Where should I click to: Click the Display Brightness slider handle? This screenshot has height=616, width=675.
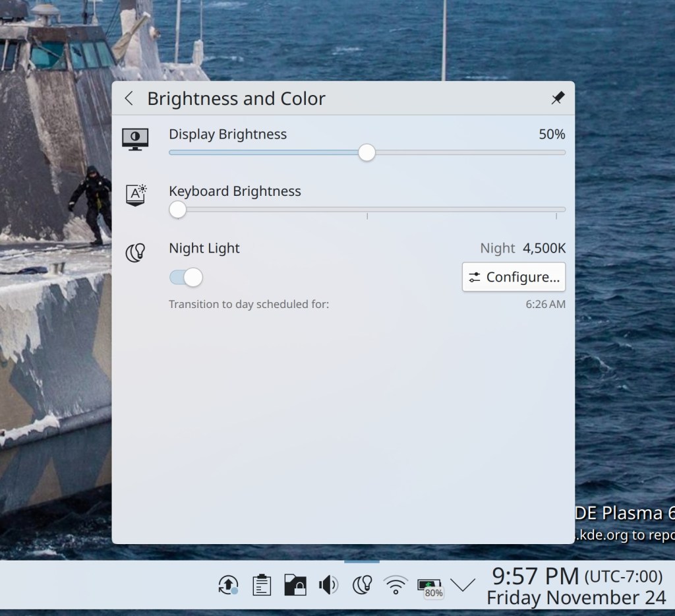367,152
